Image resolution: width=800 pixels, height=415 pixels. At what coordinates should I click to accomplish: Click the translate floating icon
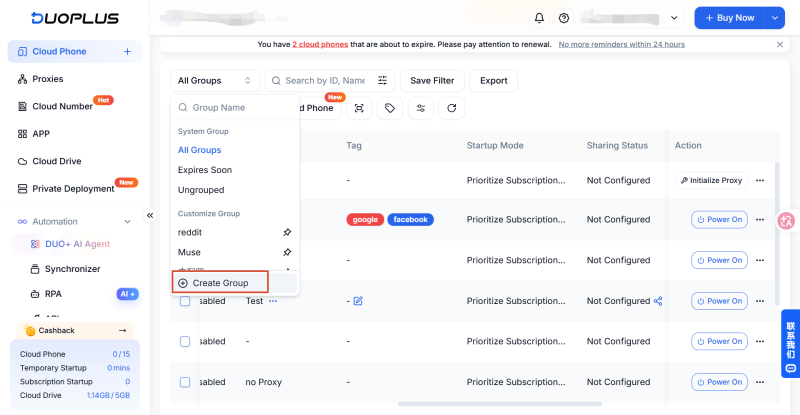[786, 221]
